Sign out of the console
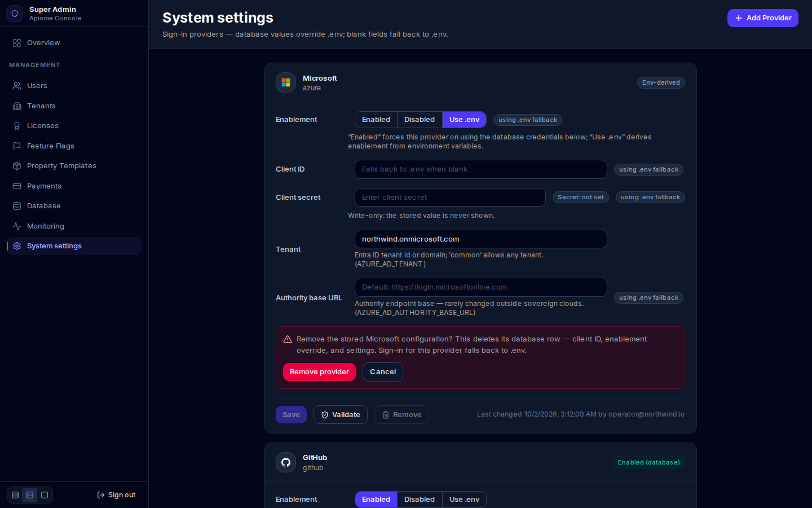The width and height of the screenshot is (812, 508). coord(116,495)
